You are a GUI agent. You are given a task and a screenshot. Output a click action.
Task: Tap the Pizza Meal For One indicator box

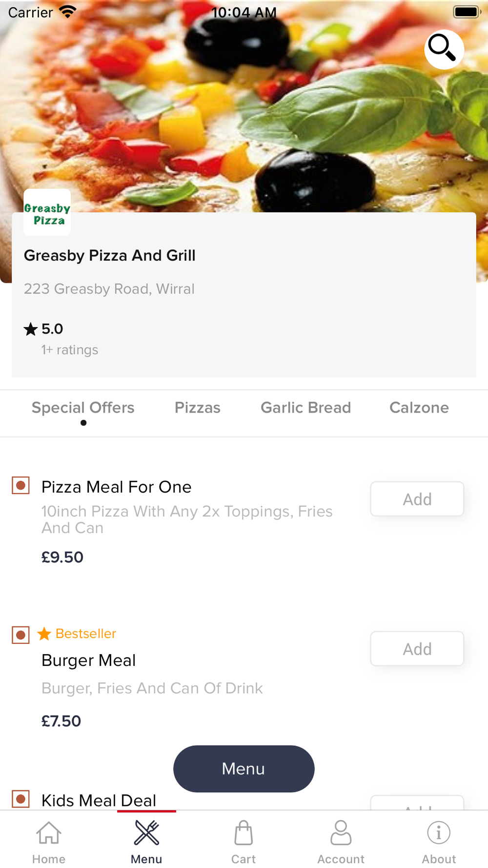tap(20, 486)
